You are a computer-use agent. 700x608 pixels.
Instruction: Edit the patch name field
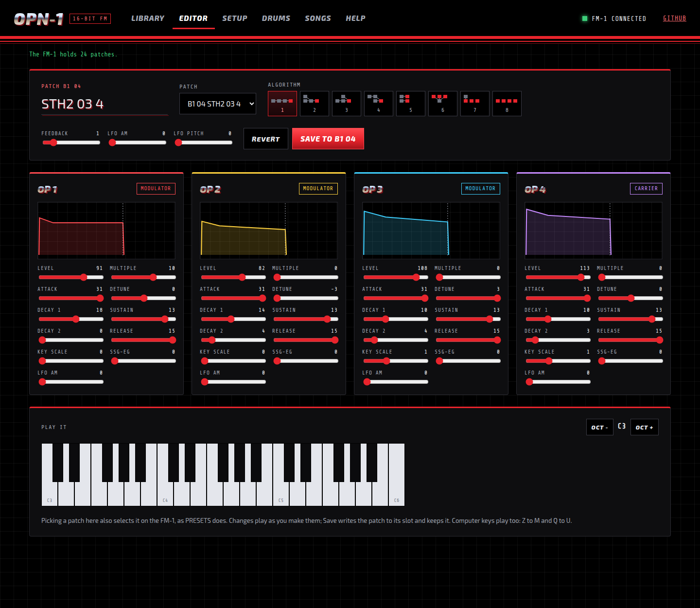pos(105,104)
